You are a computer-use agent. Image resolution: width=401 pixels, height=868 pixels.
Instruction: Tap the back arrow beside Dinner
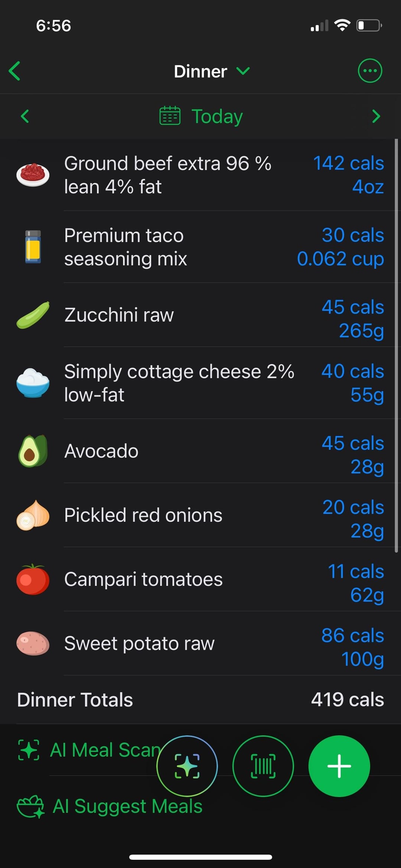(x=15, y=71)
